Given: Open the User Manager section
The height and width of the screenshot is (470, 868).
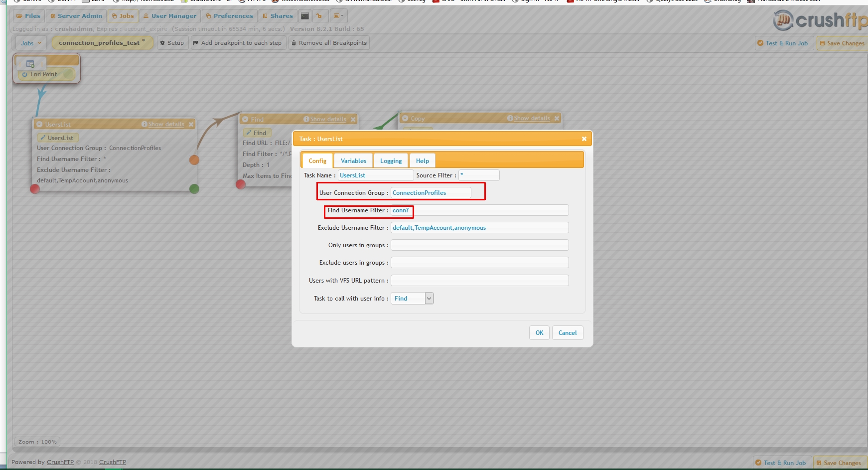Looking at the screenshot, I should (x=170, y=16).
